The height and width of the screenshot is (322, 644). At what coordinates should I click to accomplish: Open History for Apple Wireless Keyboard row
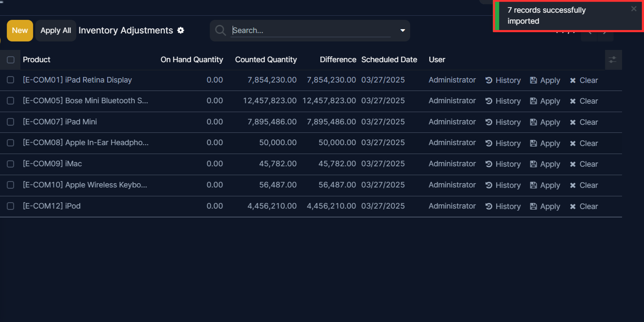click(x=503, y=185)
